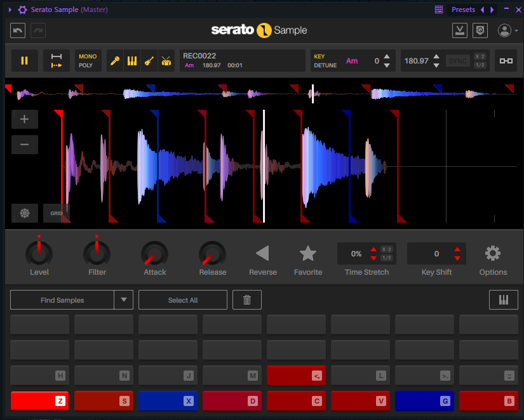Toggle keyboard mode piano icon
This screenshot has width=524, height=420.
(504, 300)
